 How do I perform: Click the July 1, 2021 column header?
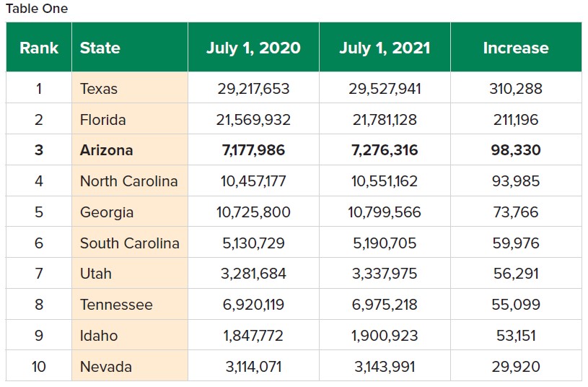385,48
